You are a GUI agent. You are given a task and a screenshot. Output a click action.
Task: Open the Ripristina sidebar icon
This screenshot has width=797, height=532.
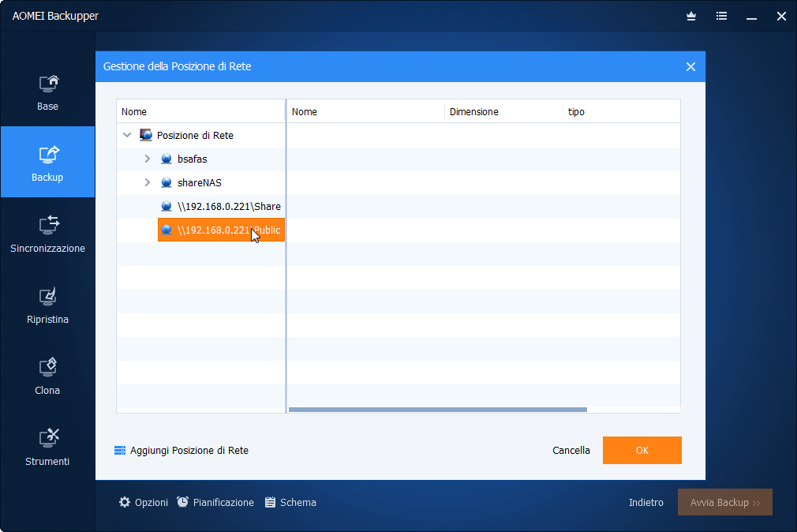click(x=48, y=297)
